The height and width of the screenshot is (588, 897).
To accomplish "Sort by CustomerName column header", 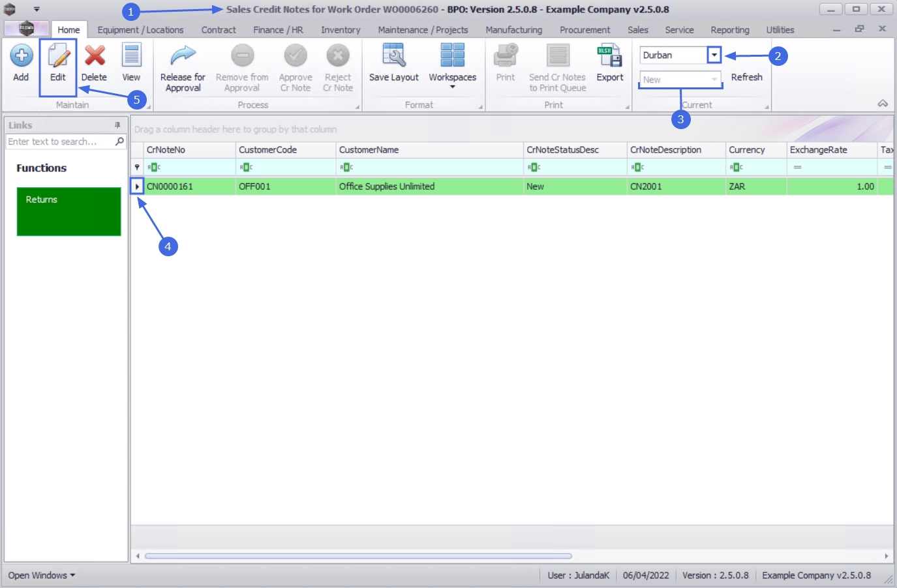I will pyautogui.click(x=429, y=150).
